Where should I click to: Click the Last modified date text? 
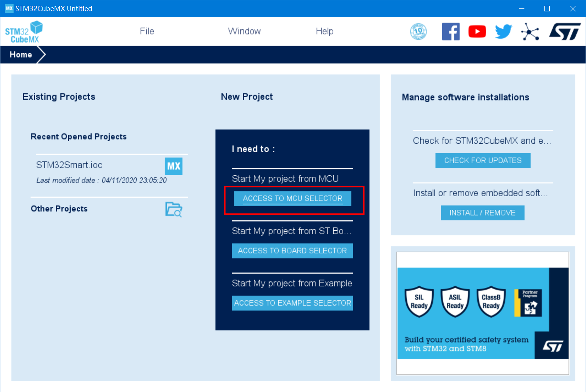(101, 180)
